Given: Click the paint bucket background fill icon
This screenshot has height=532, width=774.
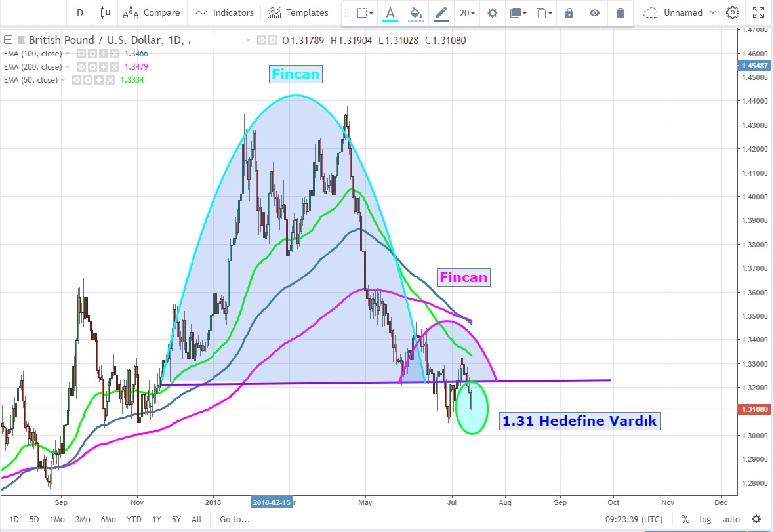Looking at the screenshot, I should [415, 12].
